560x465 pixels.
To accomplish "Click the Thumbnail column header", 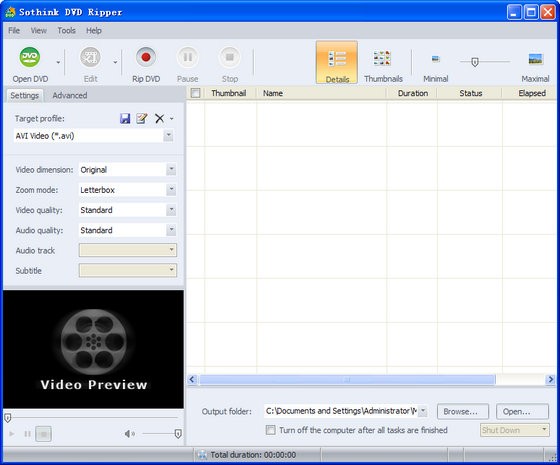I will 229,93.
